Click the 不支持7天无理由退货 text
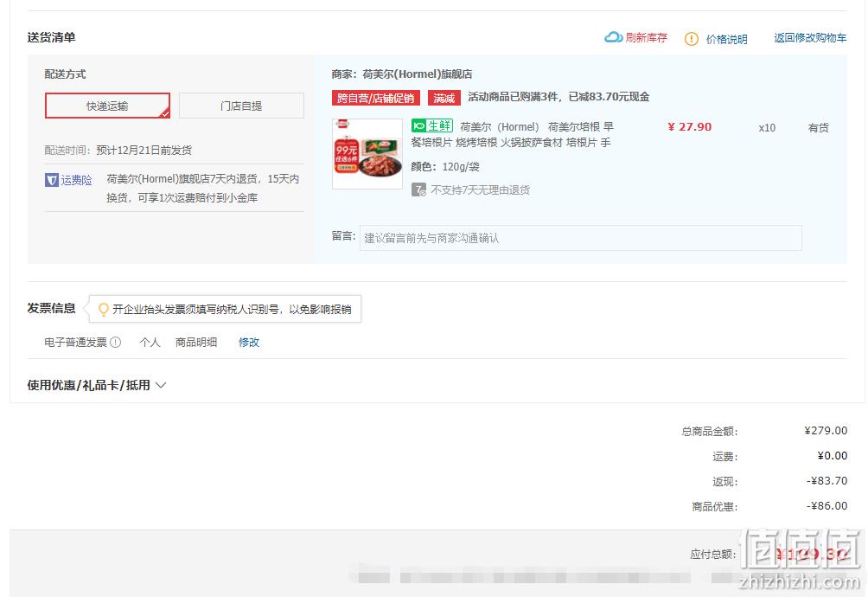This screenshot has width=868, height=597. [x=480, y=190]
